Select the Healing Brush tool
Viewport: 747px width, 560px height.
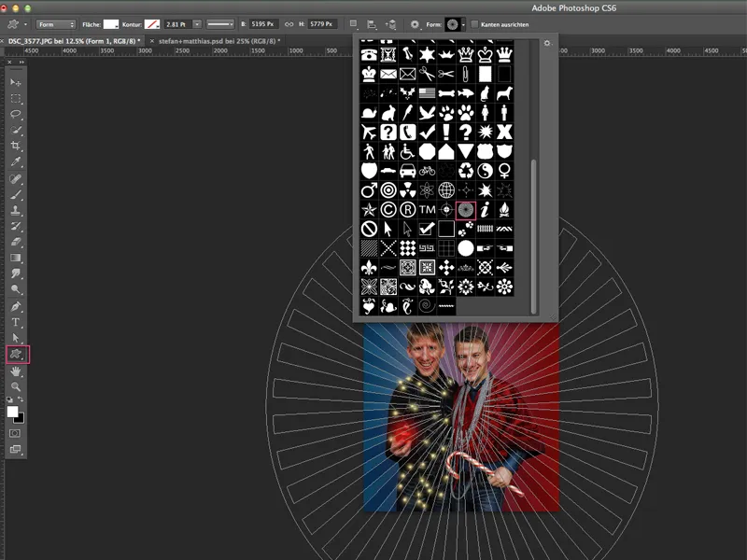(16, 179)
